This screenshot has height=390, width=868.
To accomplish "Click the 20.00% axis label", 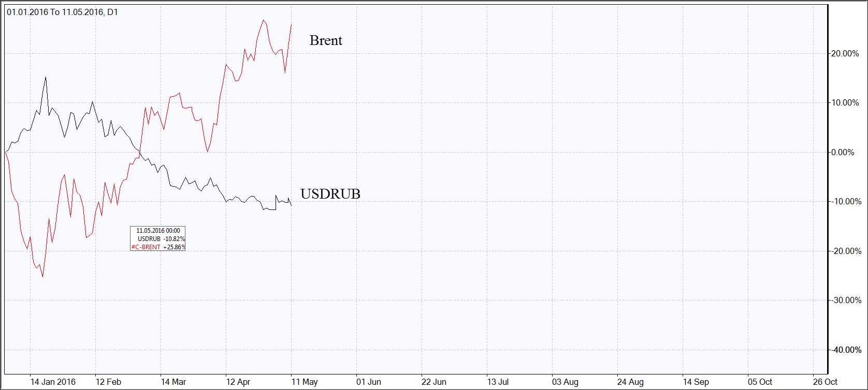I will click(845, 54).
